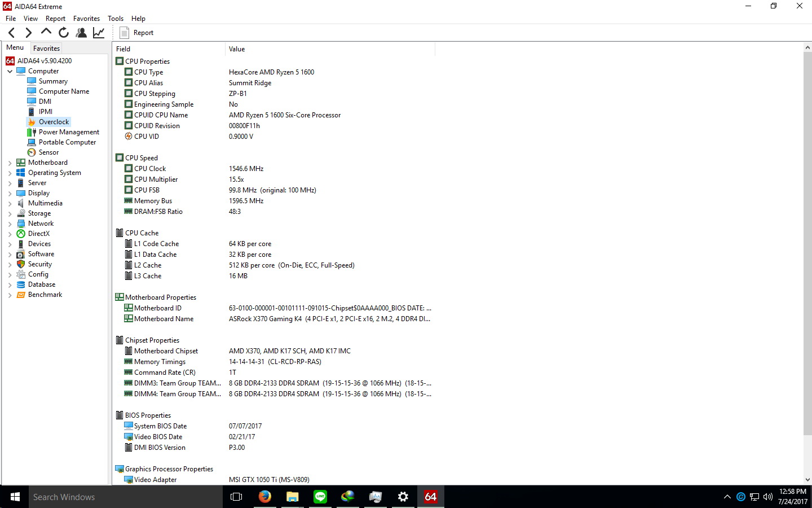Select the CPU Type row
This screenshot has width=812, height=508.
tap(273, 72)
